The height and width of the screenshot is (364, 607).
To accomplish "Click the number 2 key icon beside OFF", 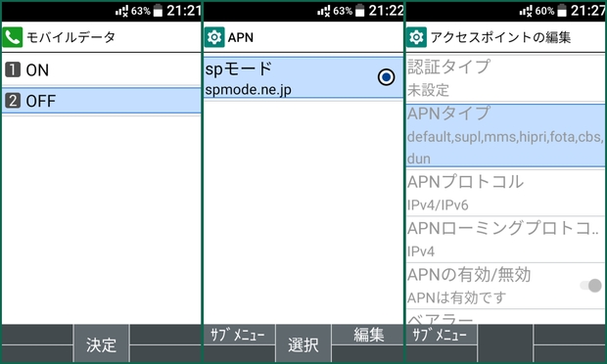I will (13, 101).
